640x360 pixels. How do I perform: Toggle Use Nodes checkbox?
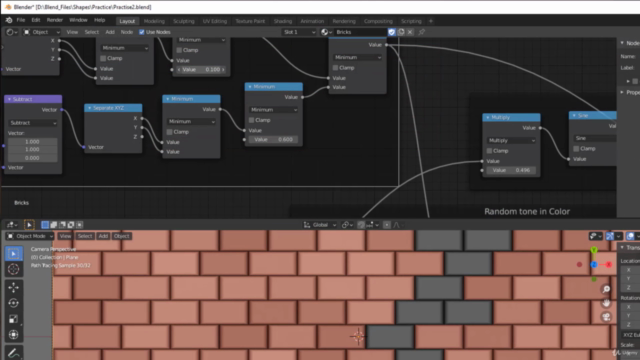tap(142, 32)
